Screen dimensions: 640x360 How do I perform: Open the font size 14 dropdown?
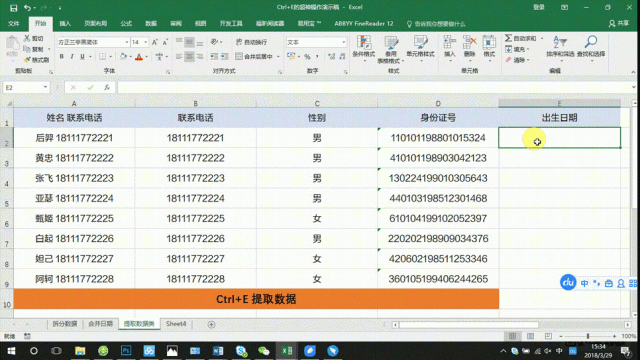coord(146,42)
